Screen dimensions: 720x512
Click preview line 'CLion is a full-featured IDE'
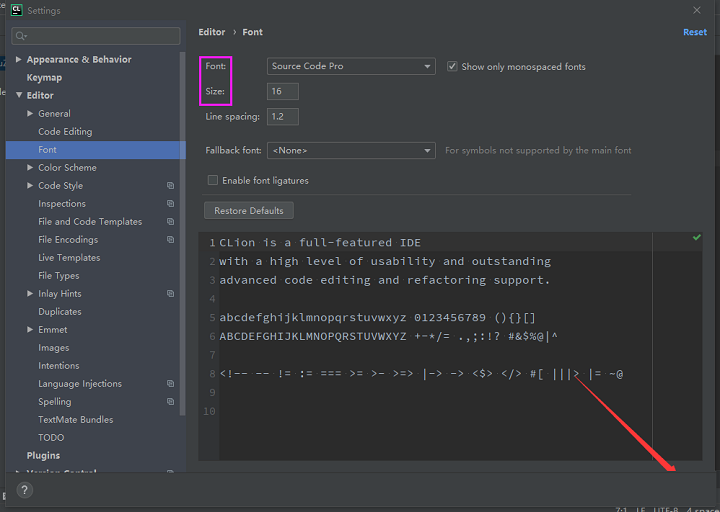coord(320,242)
